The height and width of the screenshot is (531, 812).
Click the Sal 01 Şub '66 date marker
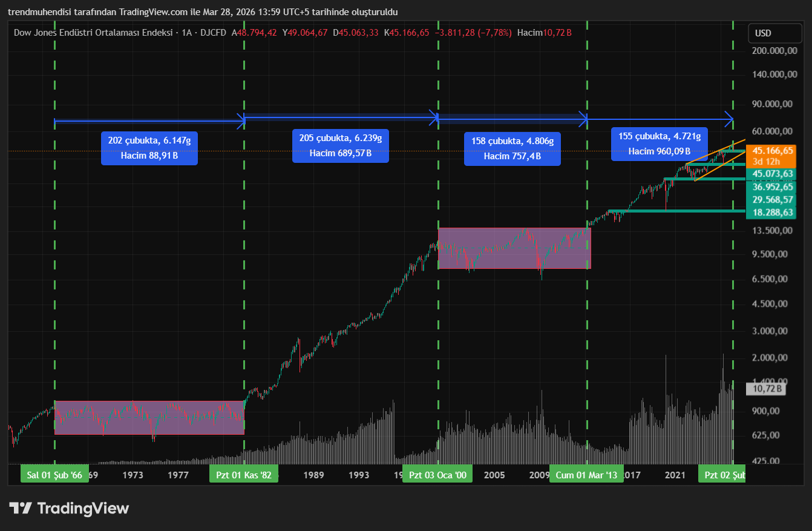[55, 475]
